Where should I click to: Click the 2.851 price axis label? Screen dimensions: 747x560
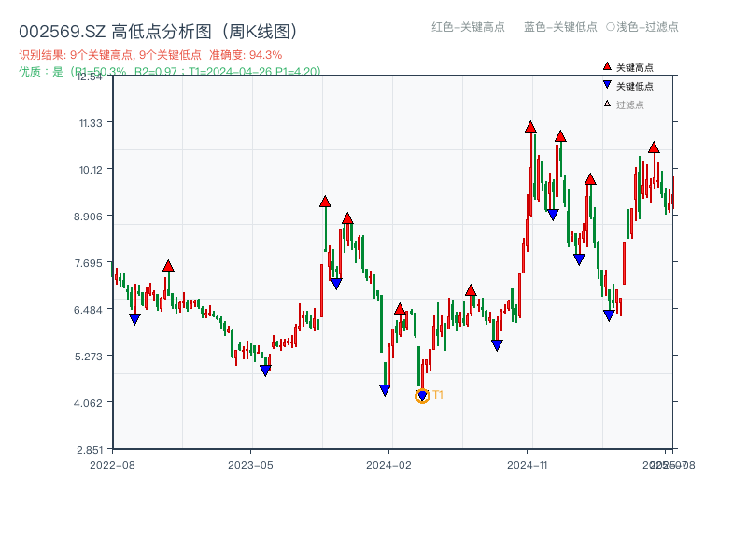90,450
